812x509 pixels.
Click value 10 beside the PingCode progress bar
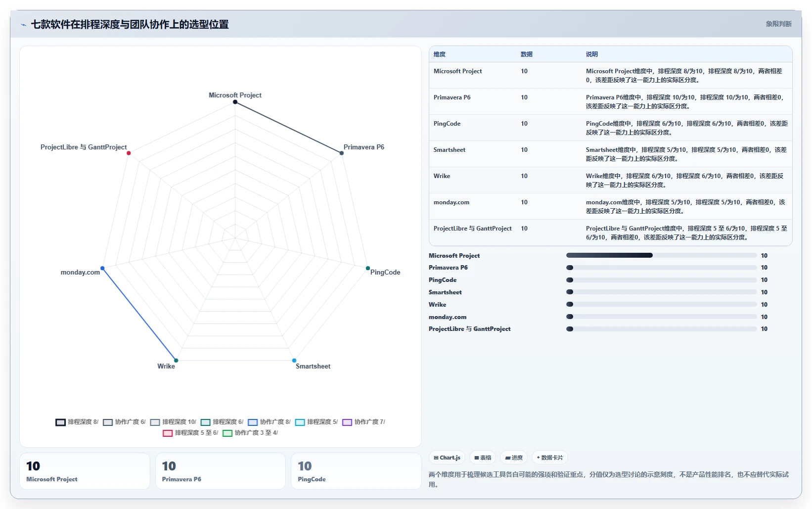click(764, 280)
